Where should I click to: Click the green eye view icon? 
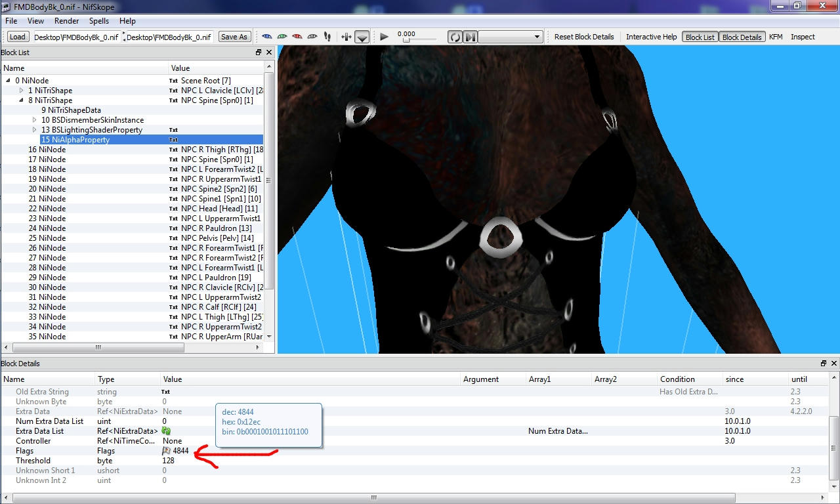[282, 37]
